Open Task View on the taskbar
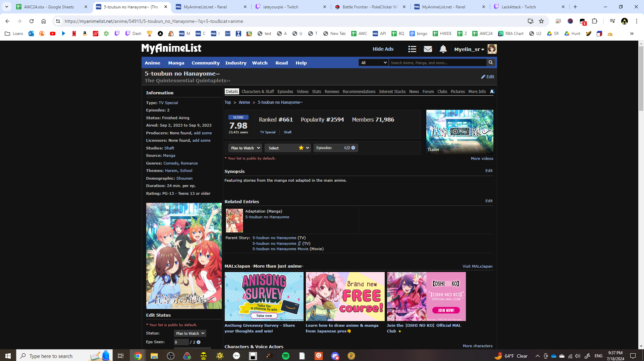 121,356
